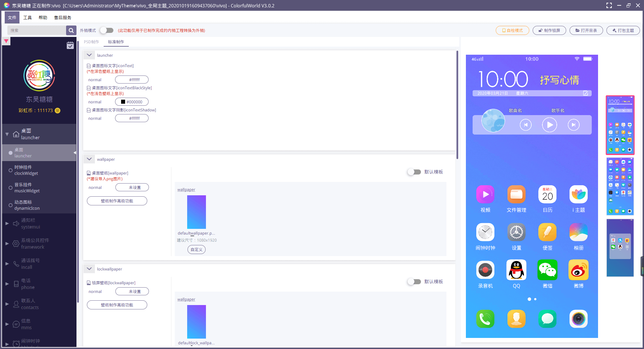This screenshot has height=349, width=644.
Task: Expand the 通知栏 systemui sidebar group
Action: [x=7, y=223]
